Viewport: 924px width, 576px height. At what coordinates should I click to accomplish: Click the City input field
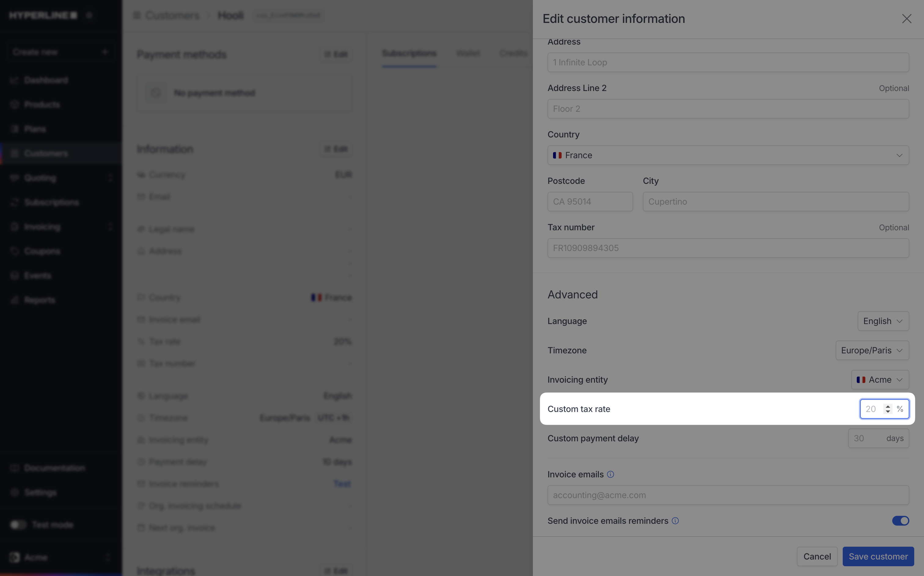(776, 202)
